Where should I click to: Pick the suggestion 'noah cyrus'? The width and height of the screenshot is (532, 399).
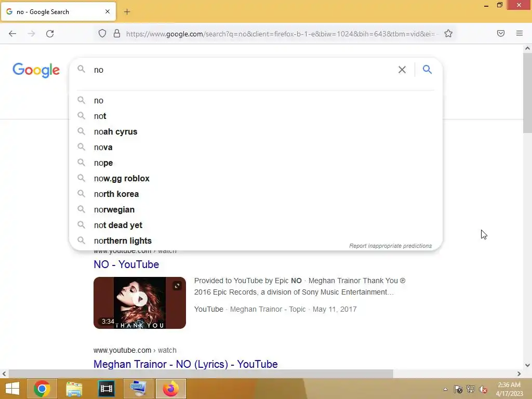pos(256,131)
